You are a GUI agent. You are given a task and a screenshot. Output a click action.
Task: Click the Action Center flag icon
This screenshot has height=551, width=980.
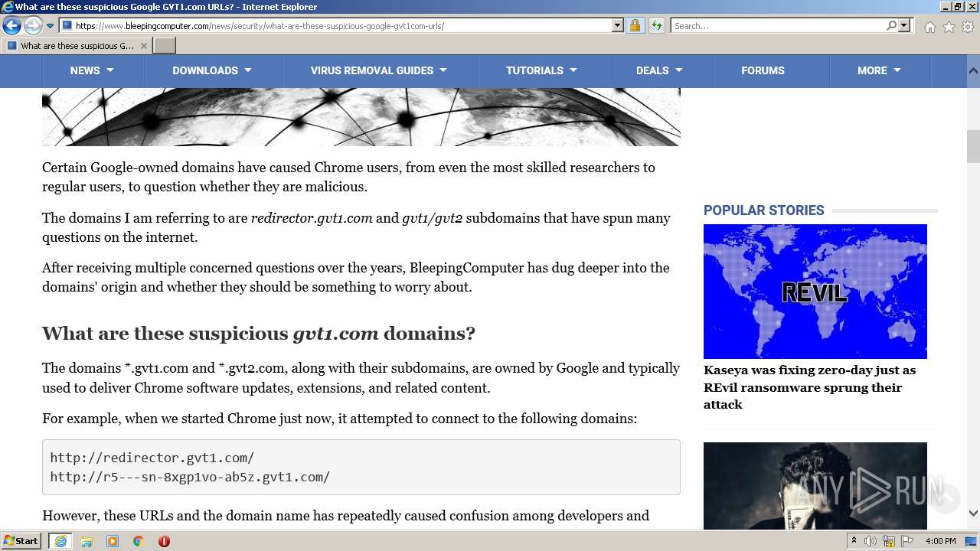point(907,541)
